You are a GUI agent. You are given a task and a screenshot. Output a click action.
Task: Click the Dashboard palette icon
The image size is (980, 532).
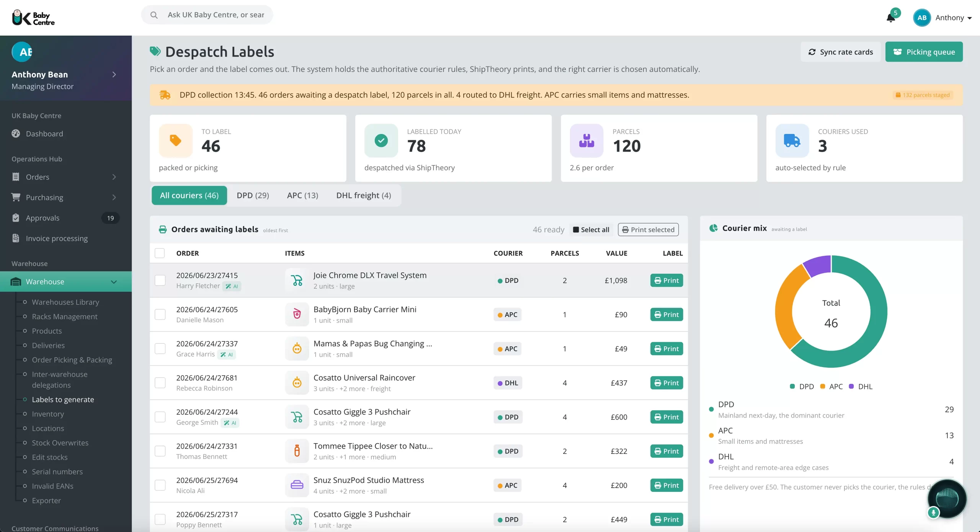(x=16, y=134)
